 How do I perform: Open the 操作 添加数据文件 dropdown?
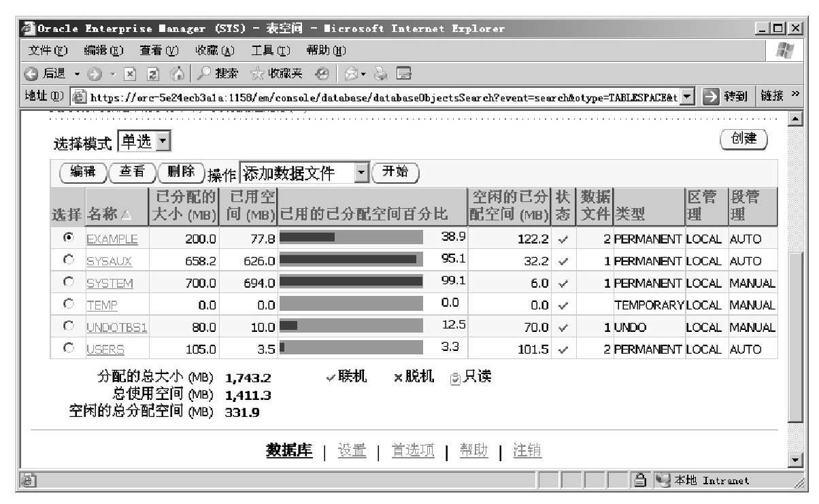[304, 173]
